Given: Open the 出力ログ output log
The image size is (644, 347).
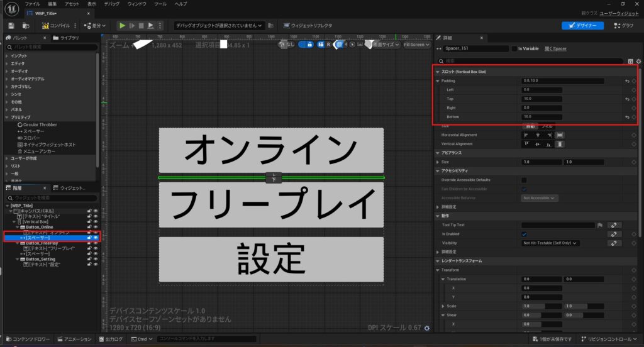Looking at the screenshot, I should click(x=111, y=339).
